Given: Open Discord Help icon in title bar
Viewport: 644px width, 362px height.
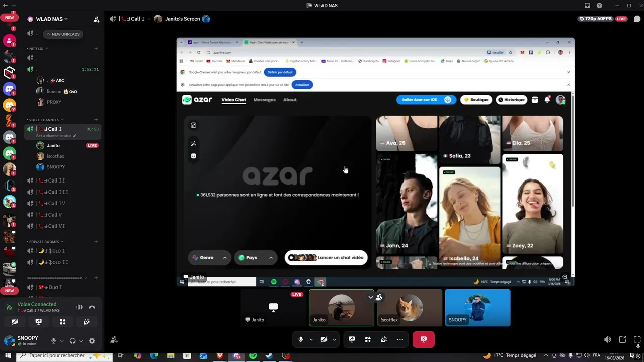Looking at the screenshot, I should tap(599, 6).
